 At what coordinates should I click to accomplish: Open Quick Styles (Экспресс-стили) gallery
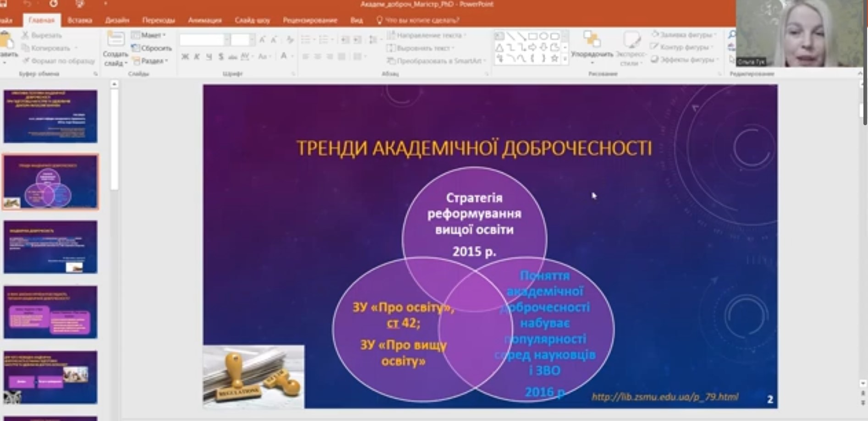(x=631, y=48)
